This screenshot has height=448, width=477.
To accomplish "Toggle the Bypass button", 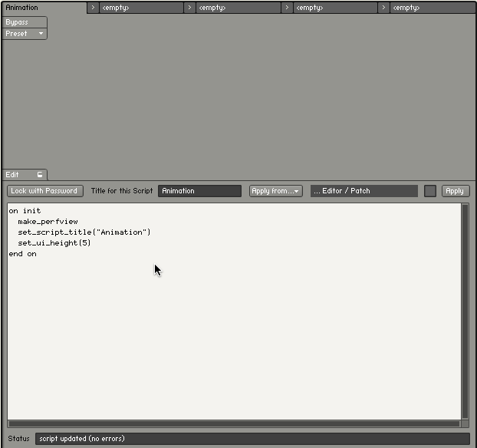I will pos(25,22).
